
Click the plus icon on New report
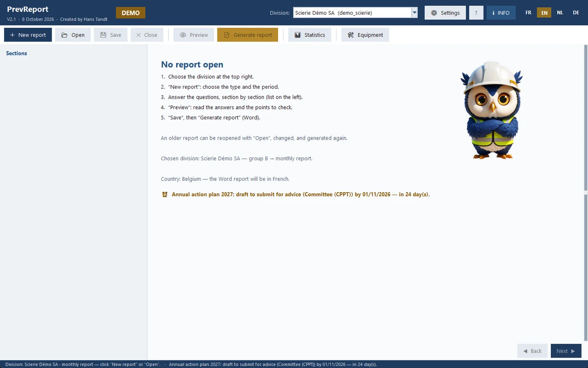coord(12,35)
